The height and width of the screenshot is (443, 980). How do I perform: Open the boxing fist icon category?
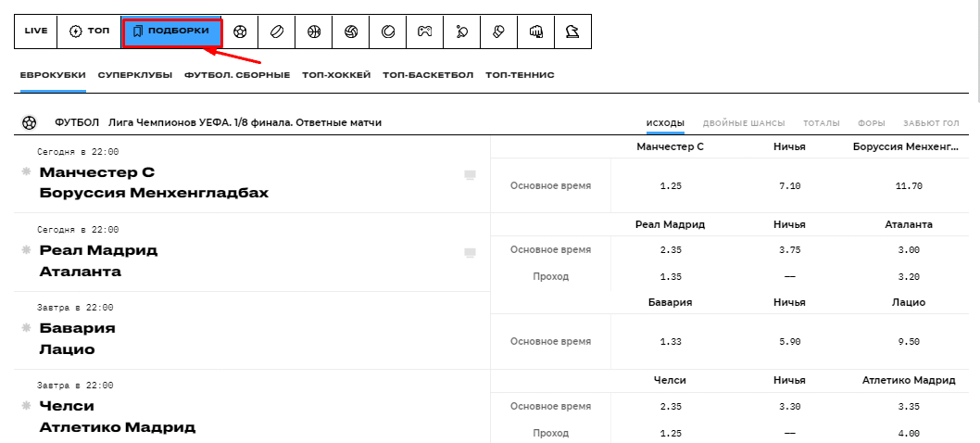[535, 32]
